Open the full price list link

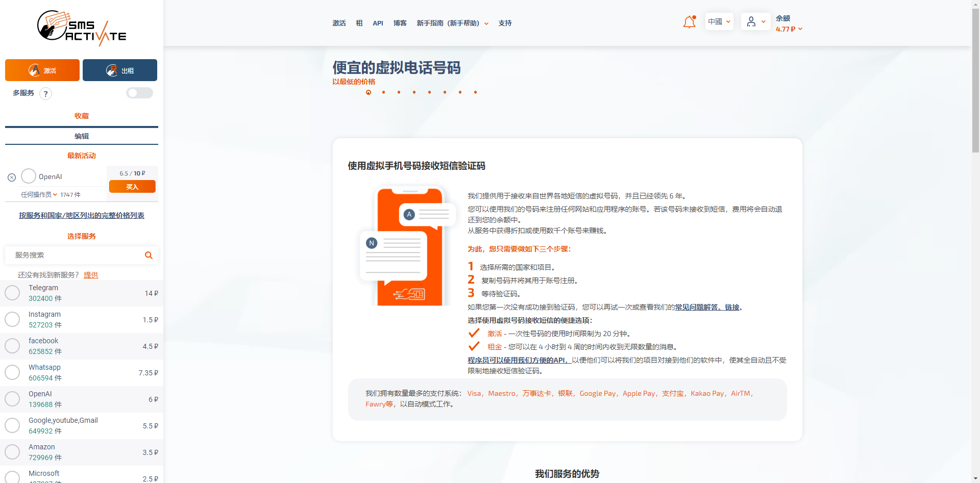[x=82, y=215]
